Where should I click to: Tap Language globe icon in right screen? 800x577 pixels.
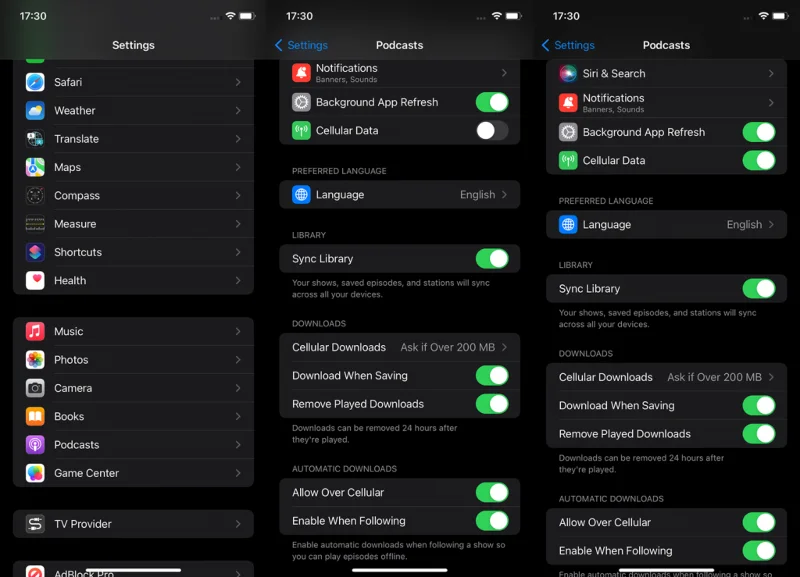tap(568, 224)
